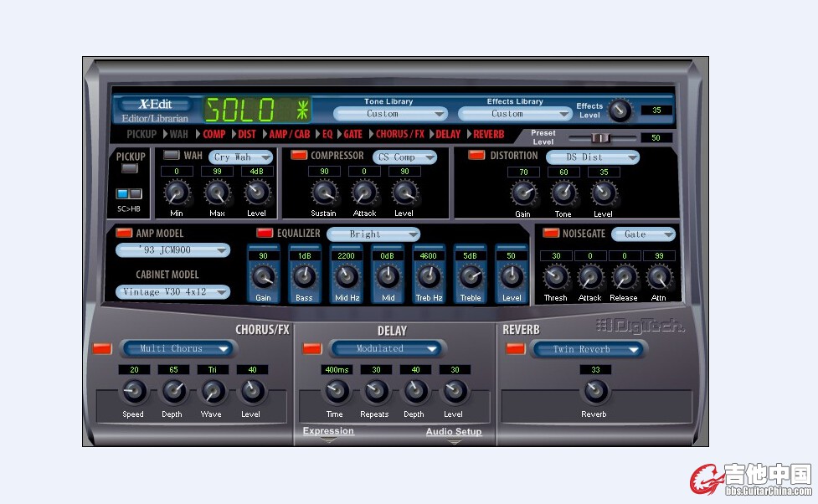Click the Wah Level knob
The image size is (818, 504).
point(257,193)
